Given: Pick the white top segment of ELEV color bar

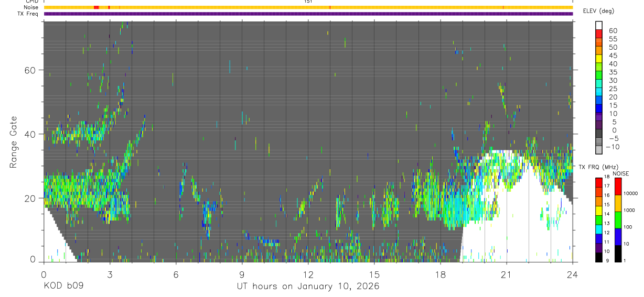Looking at the screenshot, I should pos(599,26).
